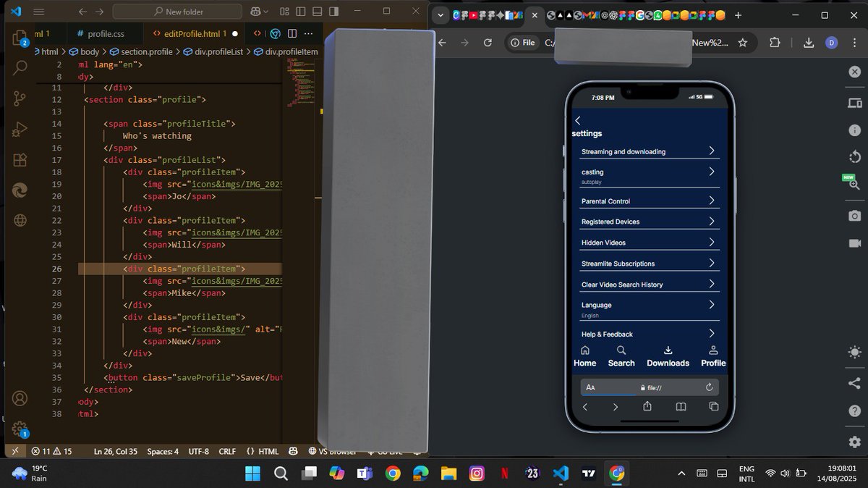Open Instagram from the Windows taskbar

tap(477, 474)
